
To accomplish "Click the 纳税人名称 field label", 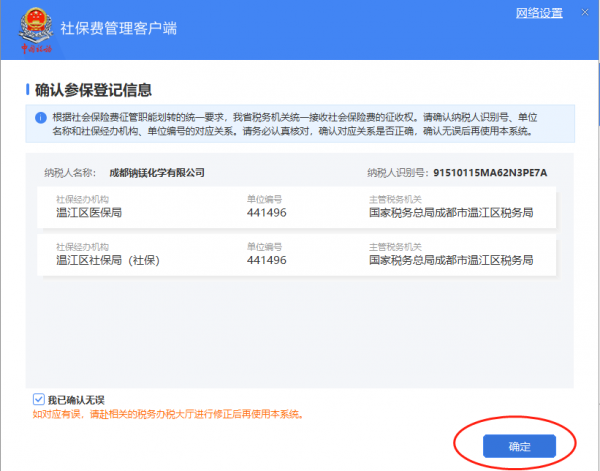I will [x=70, y=172].
